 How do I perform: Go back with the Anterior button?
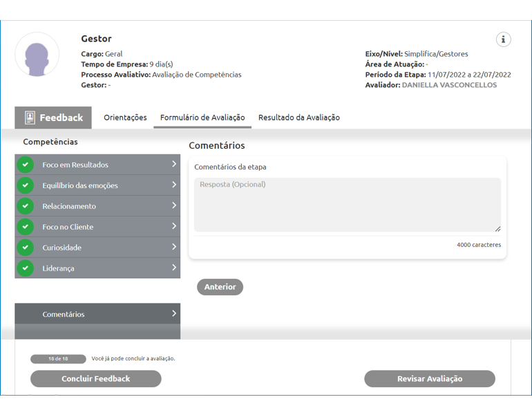click(x=220, y=287)
